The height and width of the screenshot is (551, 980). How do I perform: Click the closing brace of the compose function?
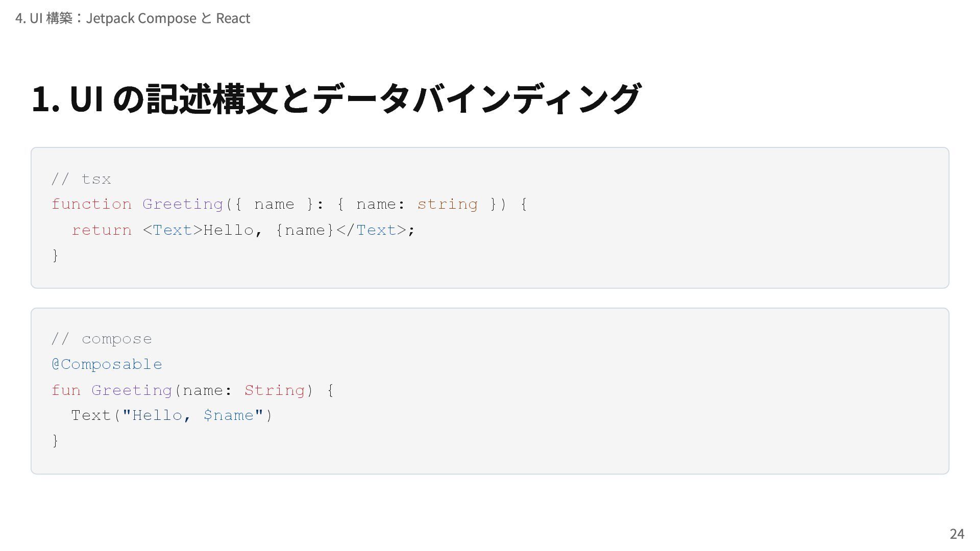click(56, 440)
